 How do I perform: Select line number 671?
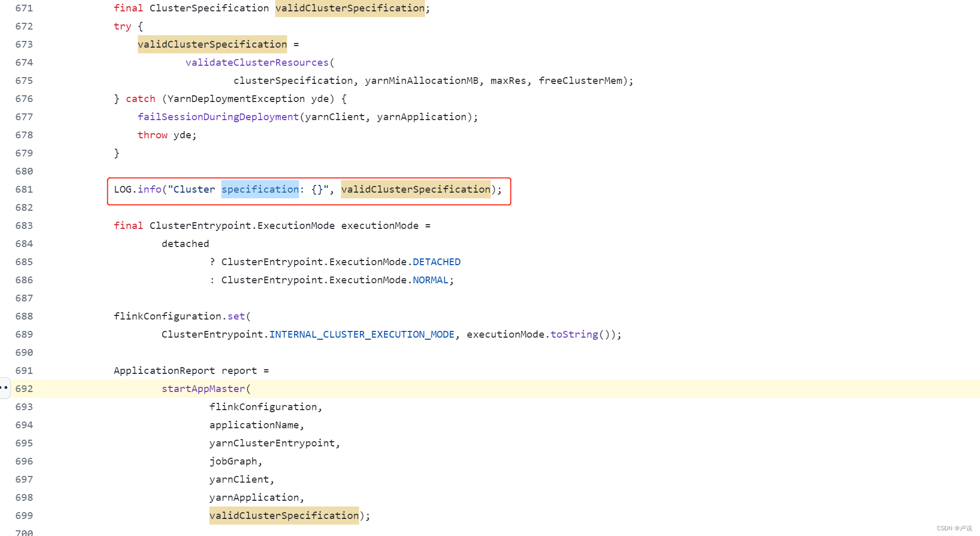click(24, 8)
